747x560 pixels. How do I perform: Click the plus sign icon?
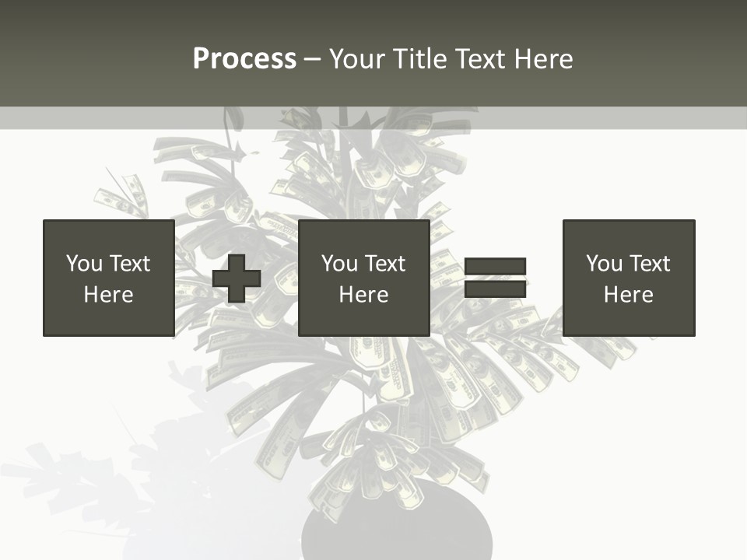tap(237, 278)
